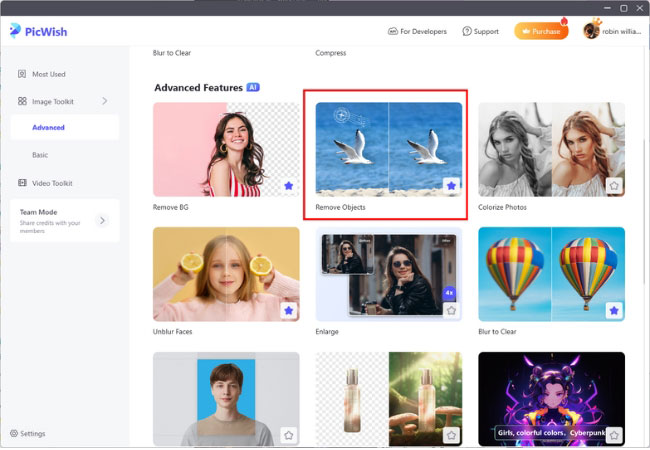Image resolution: width=650 pixels, height=450 pixels.
Task: Open the For Developers page
Action: tap(418, 31)
